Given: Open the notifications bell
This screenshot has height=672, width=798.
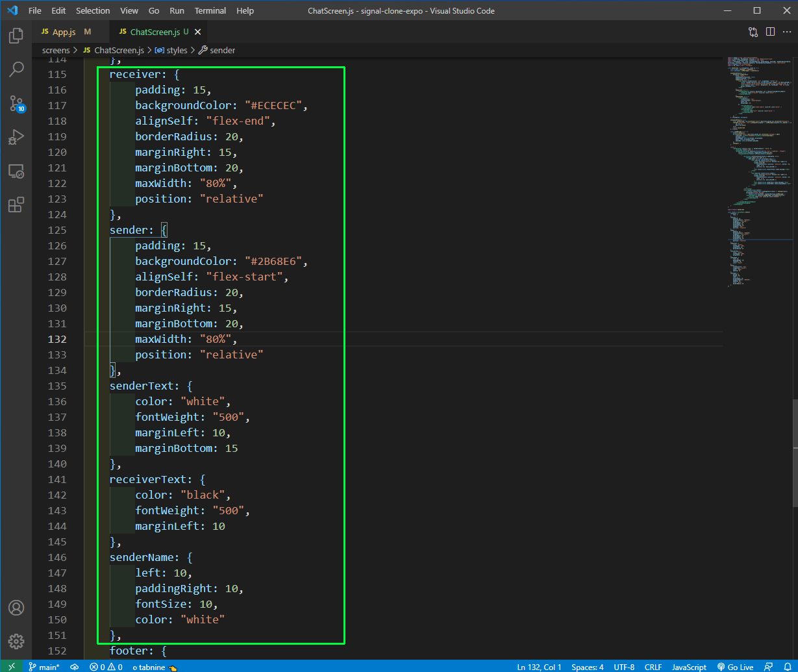Looking at the screenshot, I should tap(787, 667).
